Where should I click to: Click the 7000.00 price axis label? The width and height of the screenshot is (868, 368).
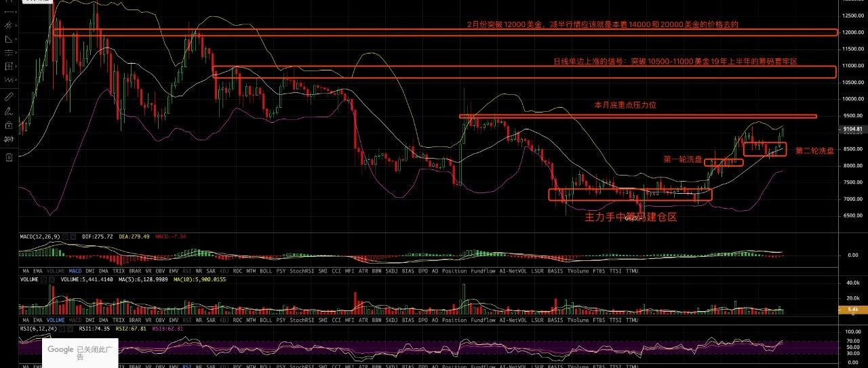click(852, 199)
